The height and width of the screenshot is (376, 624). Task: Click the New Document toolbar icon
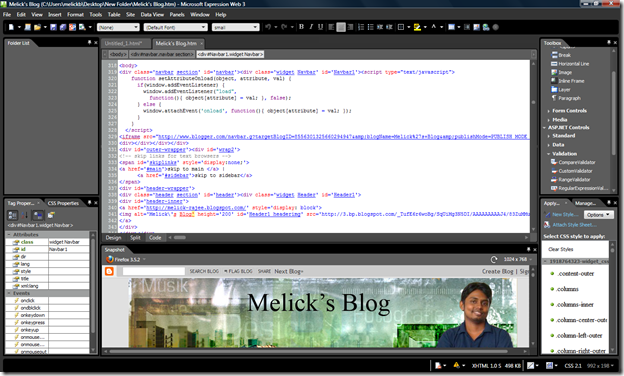coord(11,27)
